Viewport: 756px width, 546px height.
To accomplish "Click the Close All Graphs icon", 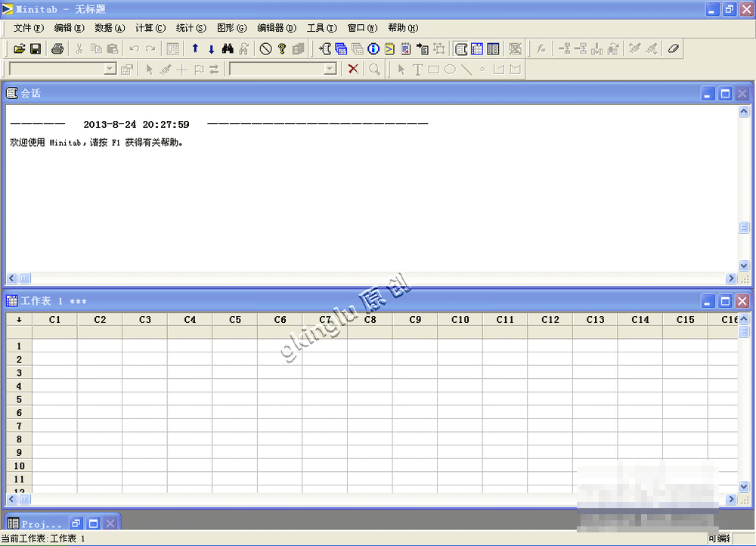I will (516, 48).
